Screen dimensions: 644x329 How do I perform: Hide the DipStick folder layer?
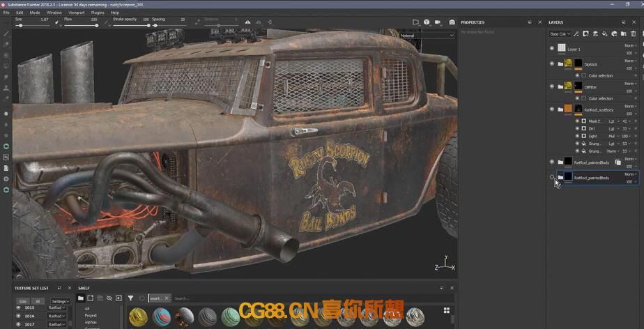[551, 63]
